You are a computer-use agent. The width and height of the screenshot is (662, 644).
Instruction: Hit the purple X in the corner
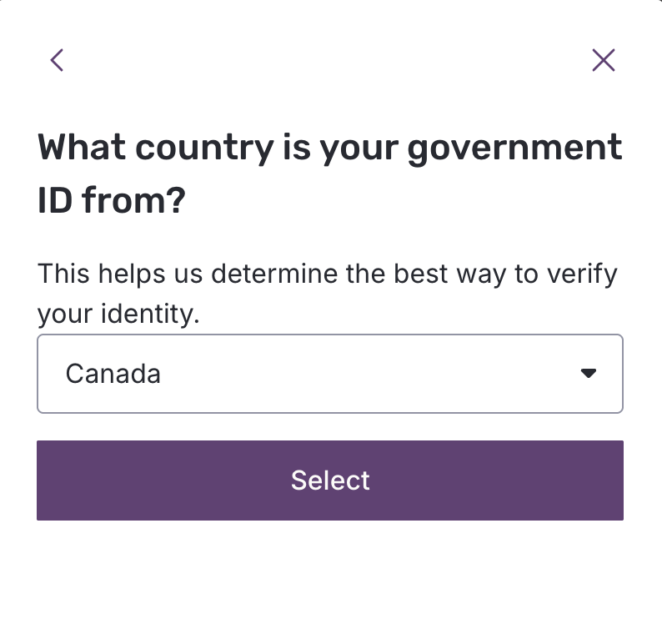coord(603,60)
